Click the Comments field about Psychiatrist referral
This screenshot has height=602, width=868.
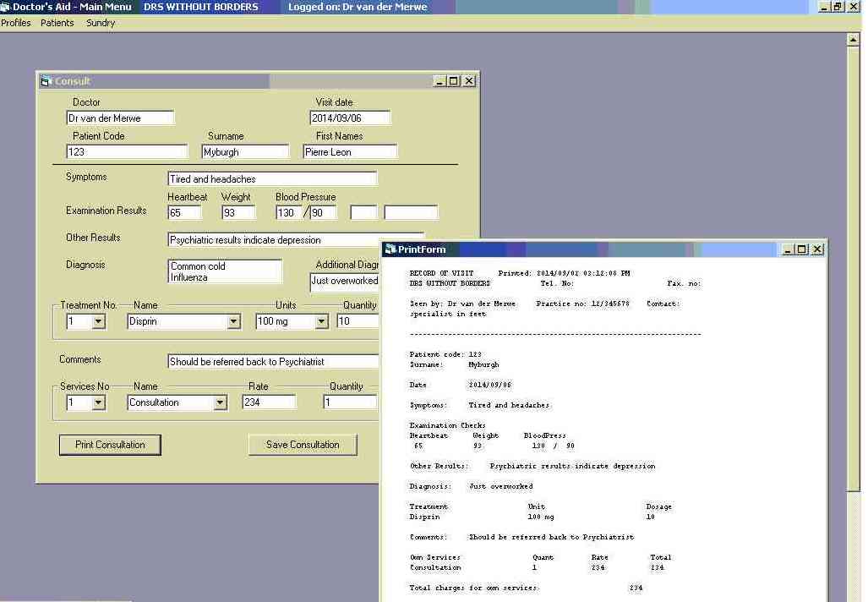click(272, 362)
